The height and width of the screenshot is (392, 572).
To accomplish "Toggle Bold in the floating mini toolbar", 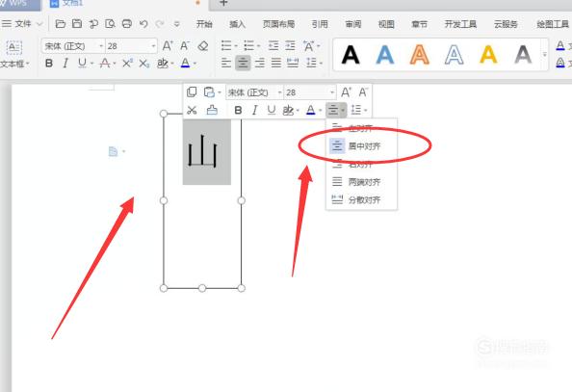I will point(238,110).
